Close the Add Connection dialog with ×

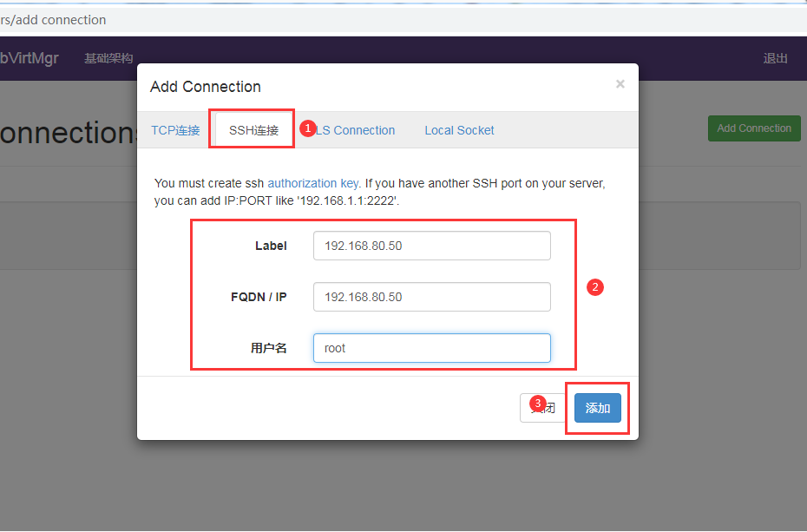(x=620, y=84)
